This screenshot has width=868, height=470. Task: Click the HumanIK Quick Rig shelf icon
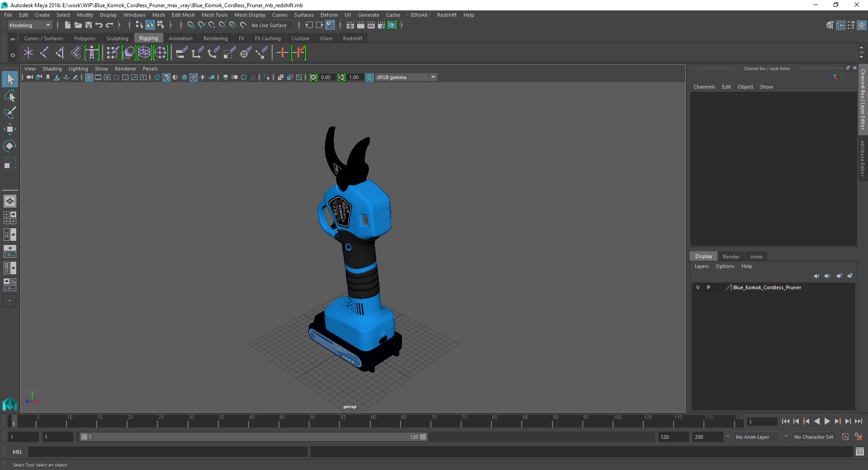pyautogui.click(x=92, y=53)
